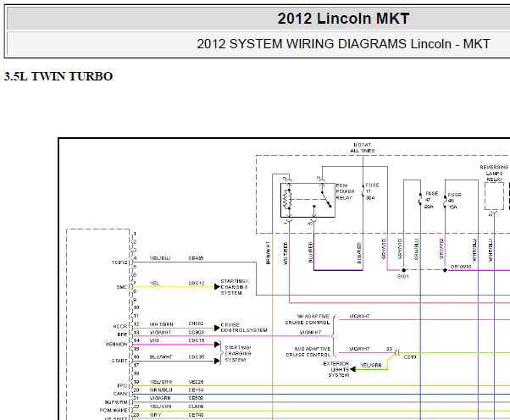Click the PCM/WAKE pin 22 label

click(114, 410)
